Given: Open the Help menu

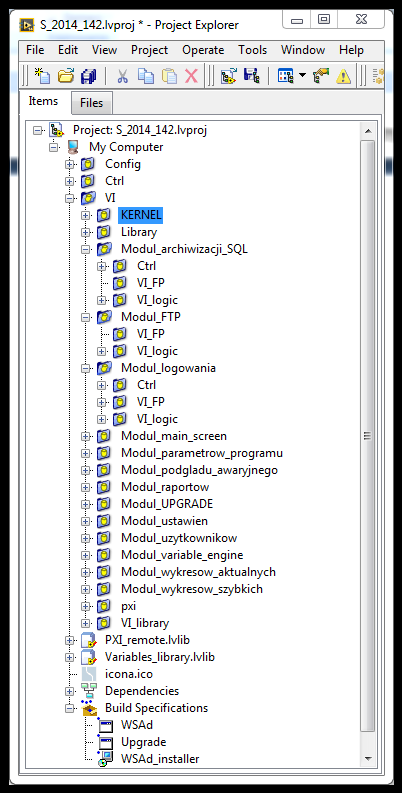Looking at the screenshot, I should pyautogui.click(x=351, y=50).
